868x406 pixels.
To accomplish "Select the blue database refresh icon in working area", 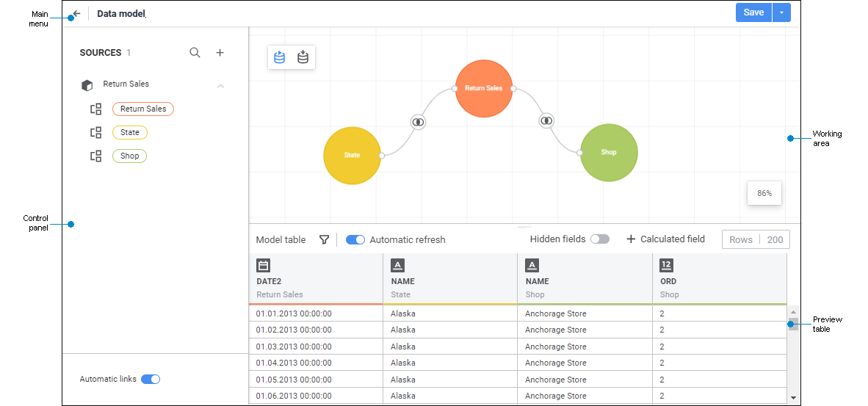I will pyautogui.click(x=280, y=57).
